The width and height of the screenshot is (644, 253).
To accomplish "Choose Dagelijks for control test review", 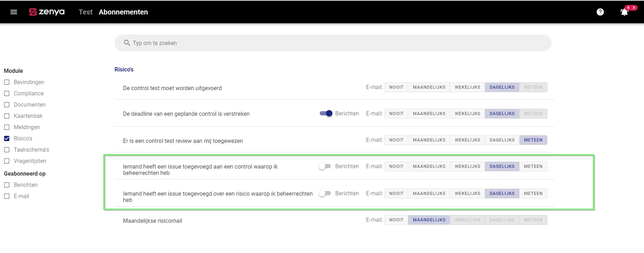I will (x=502, y=140).
